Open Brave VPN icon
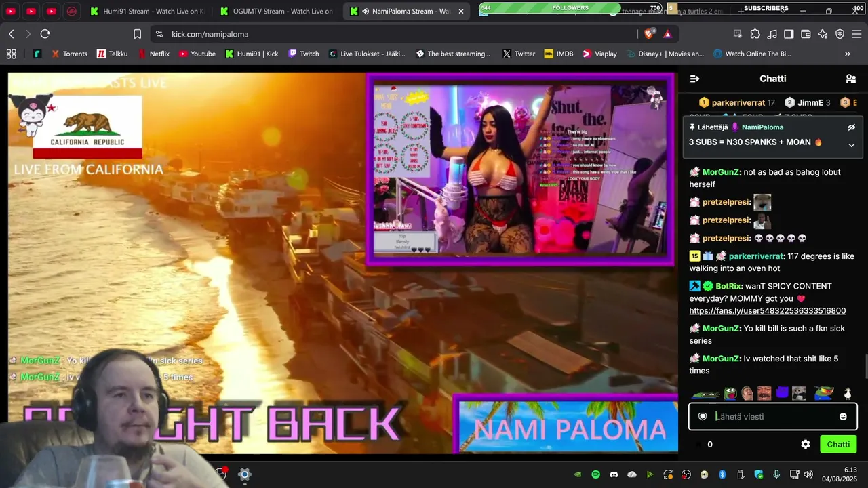868x488 pixels. (840, 34)
